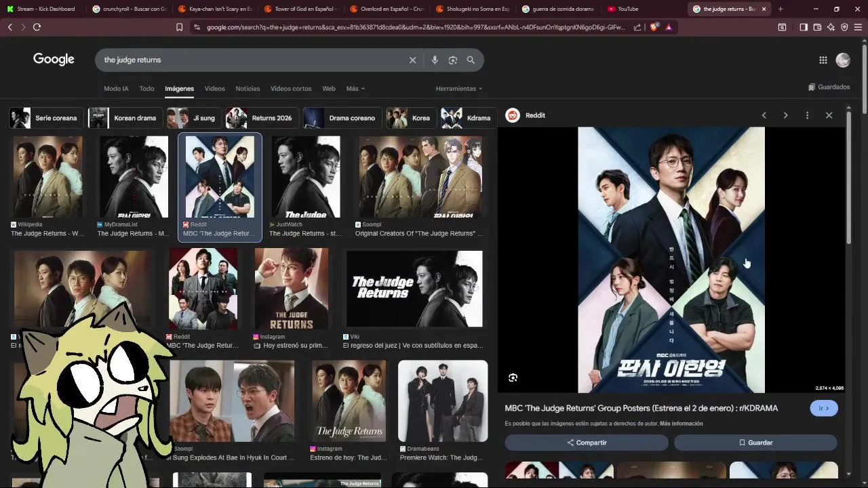Click into the search input field
The width and height of the screenshot is (868, 488).
click(251, 60)
